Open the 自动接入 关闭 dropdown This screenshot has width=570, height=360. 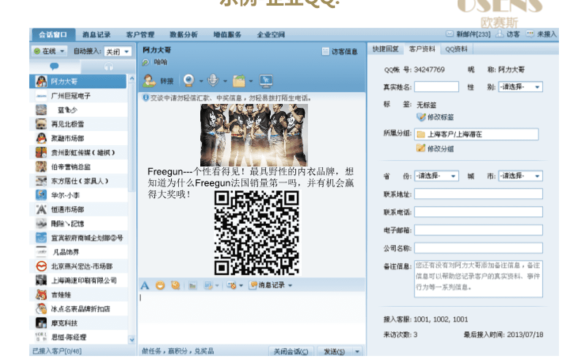pos(117,52)
